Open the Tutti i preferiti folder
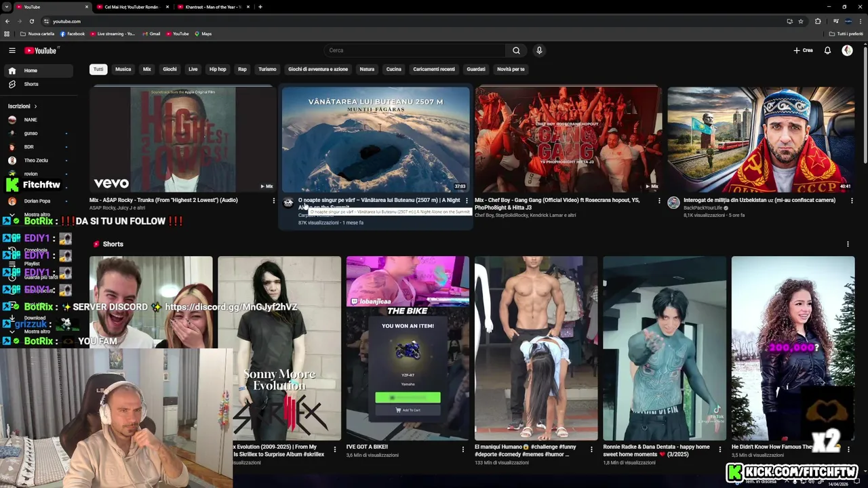The width and height of the screenshot is (868, 488). (846, 34)
